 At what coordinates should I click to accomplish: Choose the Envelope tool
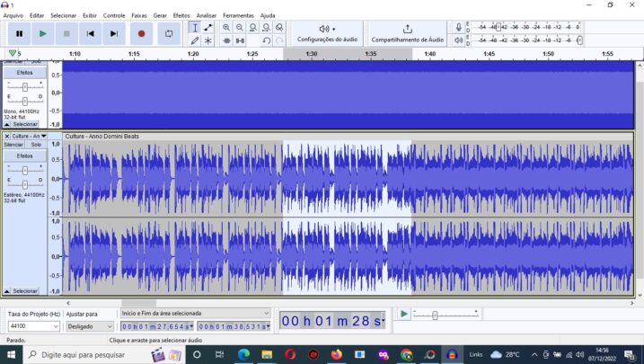[x=208, y=28]
